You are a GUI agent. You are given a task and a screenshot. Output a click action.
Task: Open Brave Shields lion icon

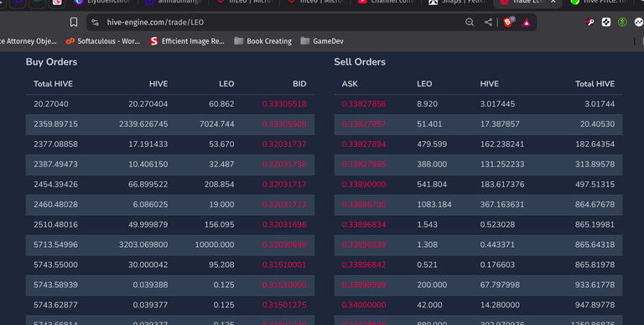click(x=508, y=22)
